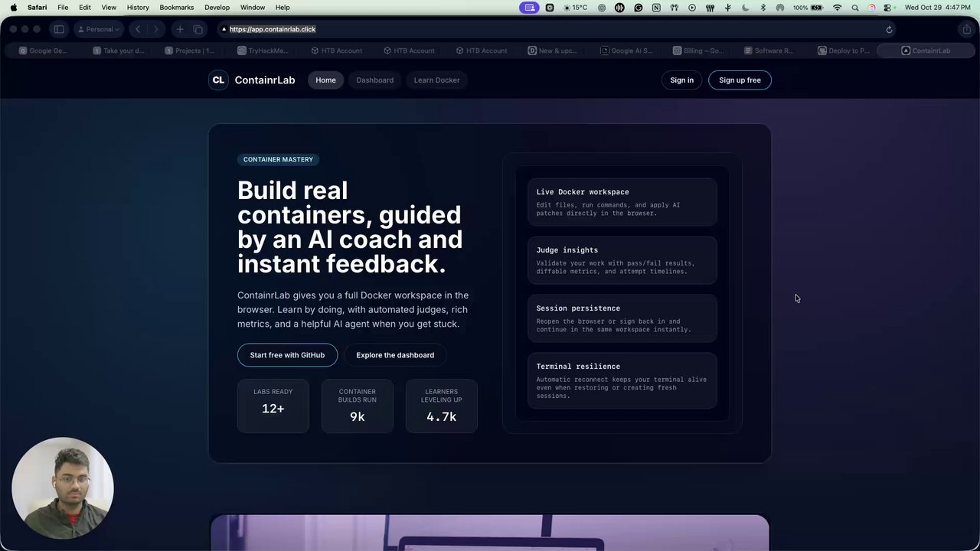Click the CONTAINER MASTERY badge
The height and width of the screenshot is (551, 980).
pos(278,159)
